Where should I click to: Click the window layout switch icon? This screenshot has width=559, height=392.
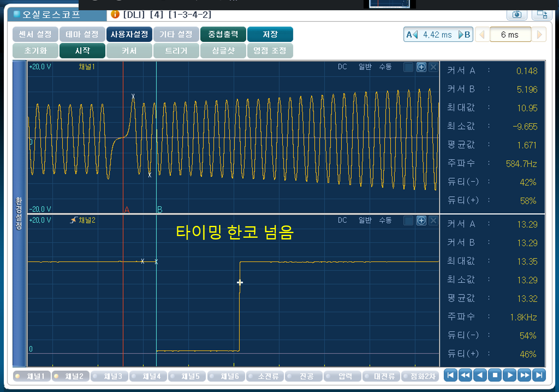tap(542, 14)
